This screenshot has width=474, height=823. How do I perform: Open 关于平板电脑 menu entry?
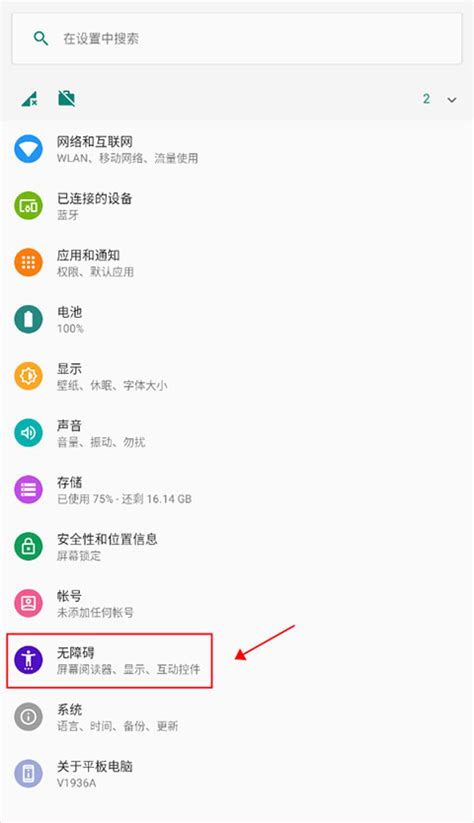click(237, 774)
